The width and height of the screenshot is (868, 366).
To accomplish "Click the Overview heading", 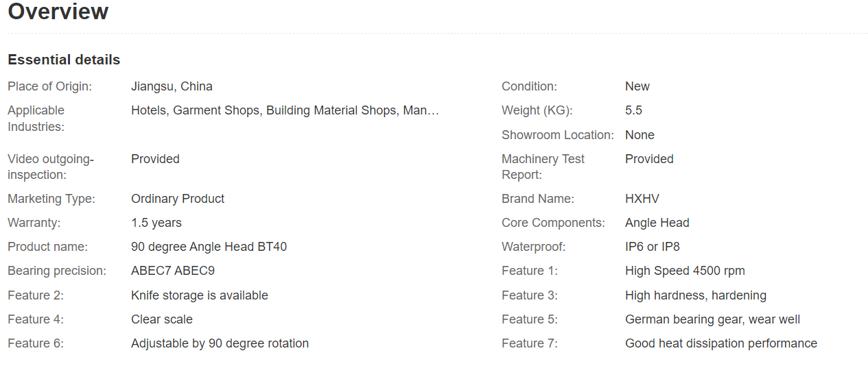I will [x=58, y=12].
